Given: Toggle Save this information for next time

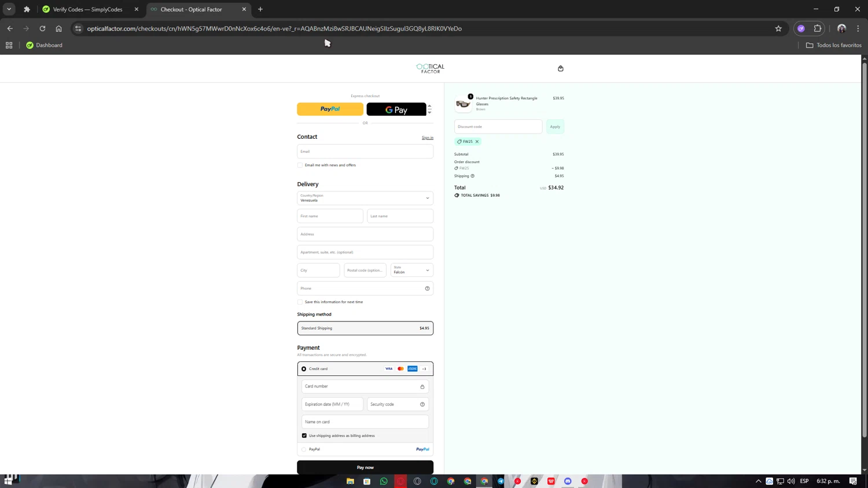Looking at the screenshot, I should tap(300, 302).
